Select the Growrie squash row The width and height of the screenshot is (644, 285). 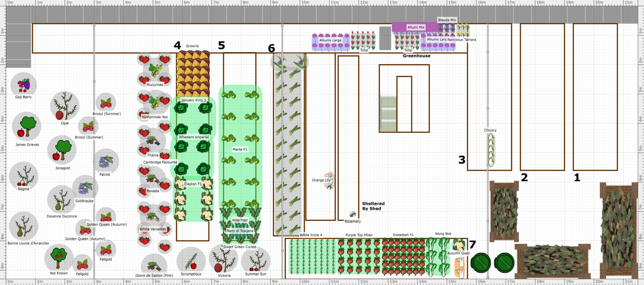(193, 74)
